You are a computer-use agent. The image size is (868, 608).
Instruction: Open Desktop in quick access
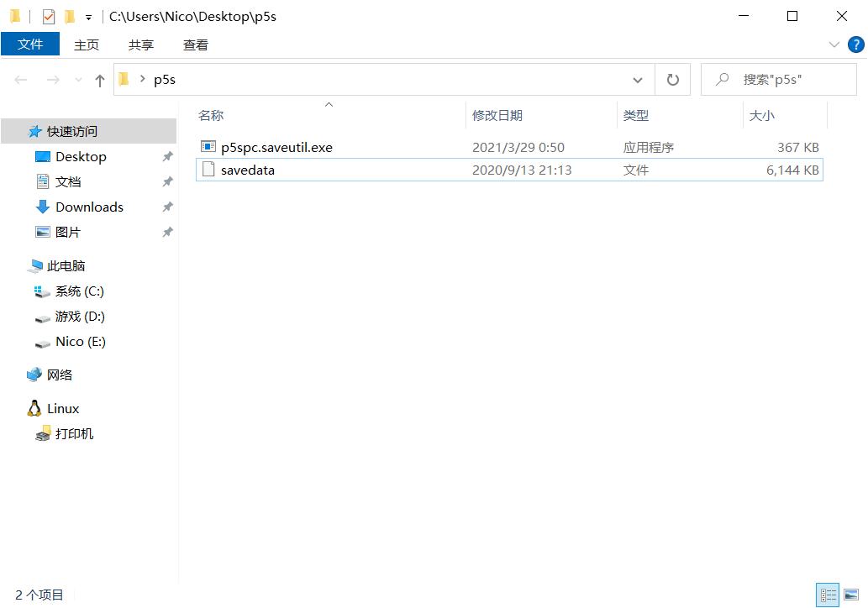coord(81,156)
